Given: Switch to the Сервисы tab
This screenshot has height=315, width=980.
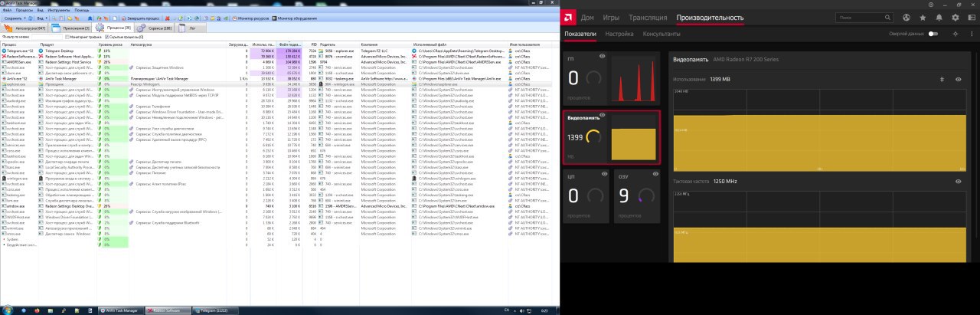Looking at the screenshot, I should pyautogui.click(x=154, y=28).
